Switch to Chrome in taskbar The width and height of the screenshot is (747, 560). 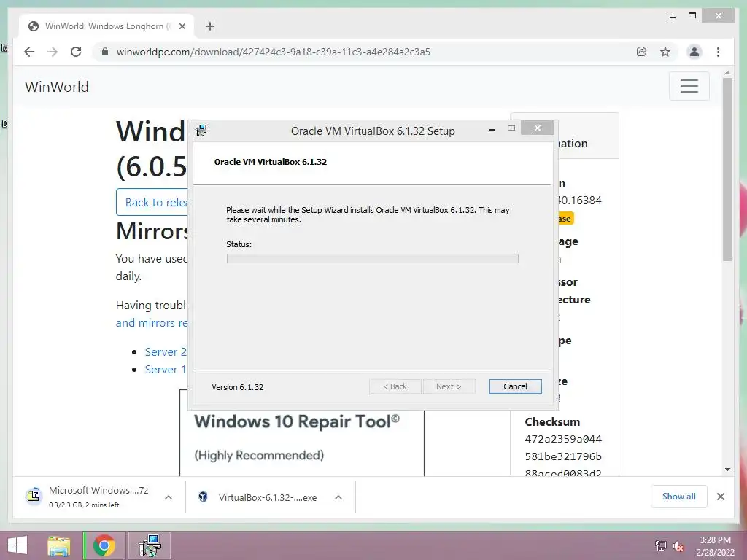point(104,545)
